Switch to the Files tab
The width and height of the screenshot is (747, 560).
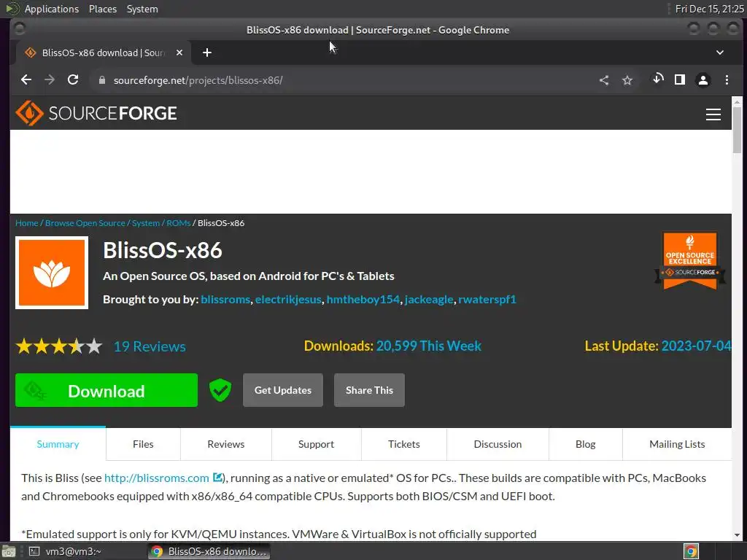pyautogui.click(x=143, y=444)
